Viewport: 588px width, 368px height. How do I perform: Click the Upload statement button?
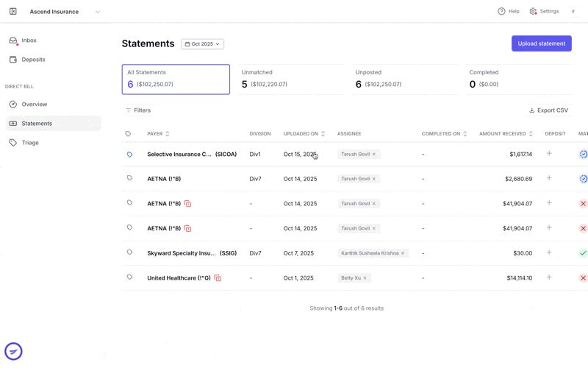coord(541,43)
